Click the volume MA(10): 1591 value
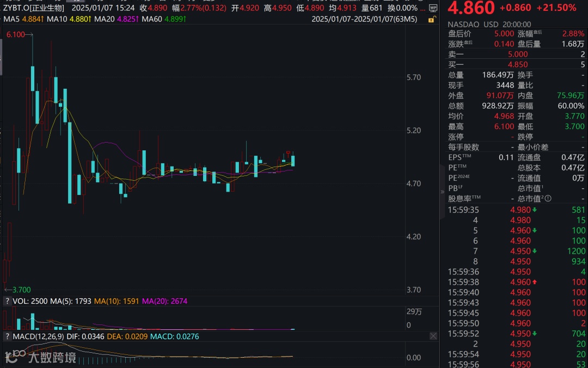The width and height of the screenshot is (588, 368). click(117, 301)
